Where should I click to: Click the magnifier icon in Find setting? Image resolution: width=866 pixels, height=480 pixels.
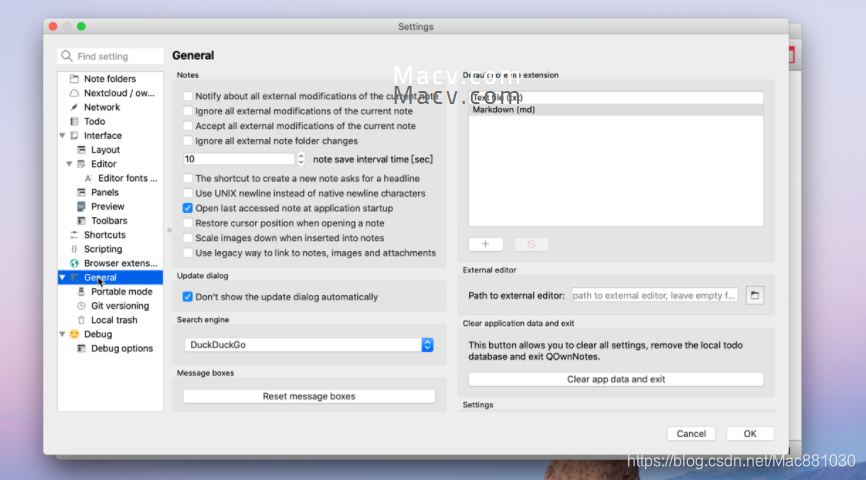[67, 56]
